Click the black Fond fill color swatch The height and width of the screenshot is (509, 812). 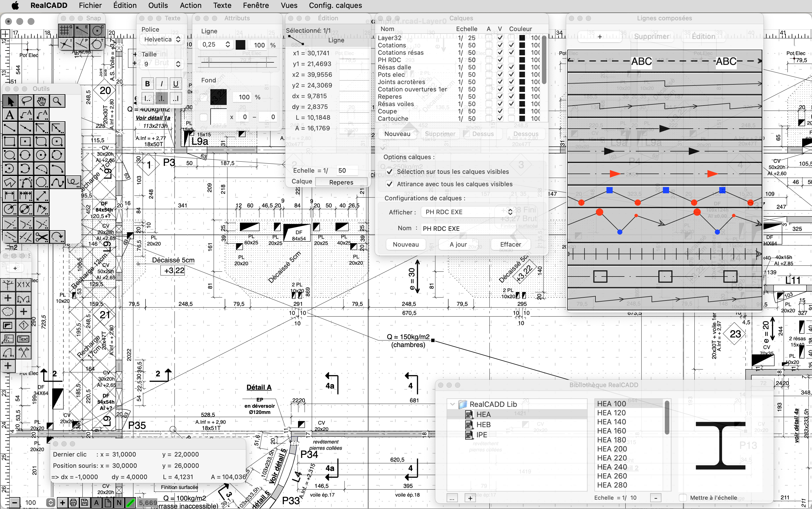pos(219,97)
